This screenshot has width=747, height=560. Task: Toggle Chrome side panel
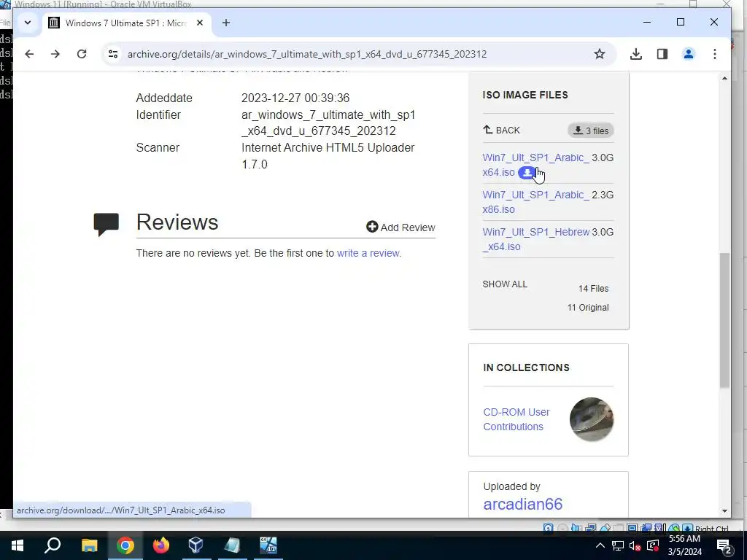[662, 54]
